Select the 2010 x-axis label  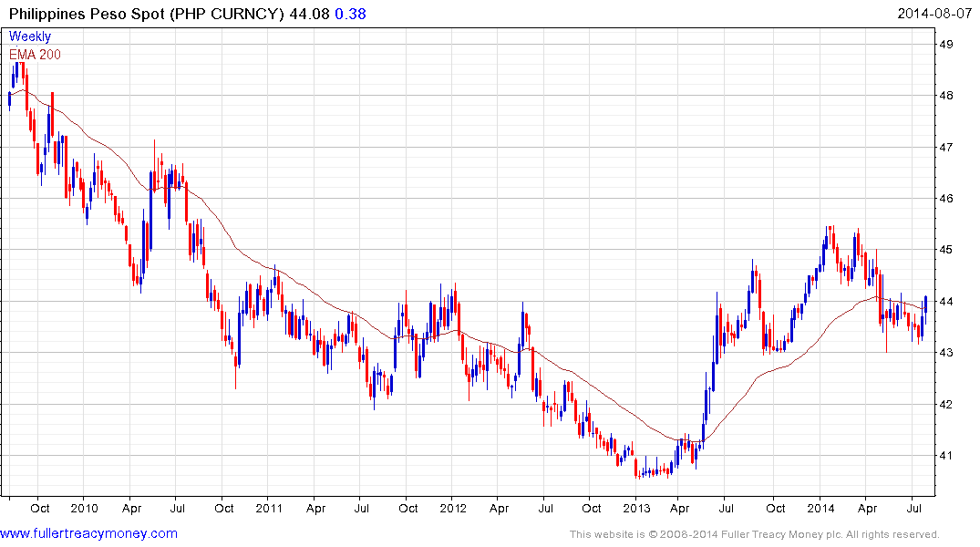85,508
